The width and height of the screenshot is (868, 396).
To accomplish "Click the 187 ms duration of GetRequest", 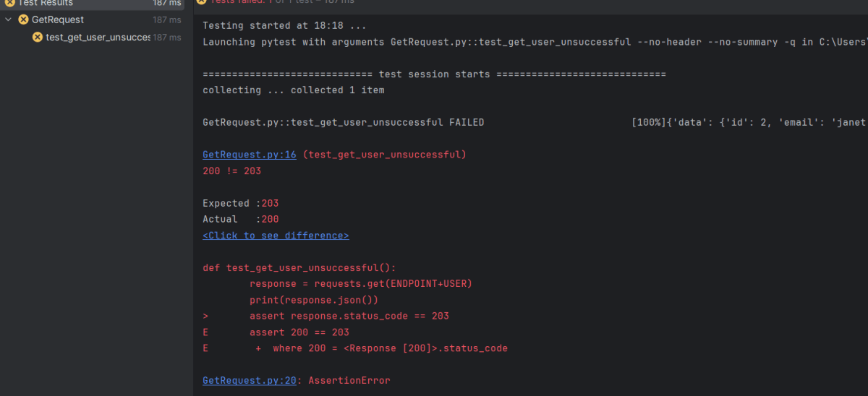I will point(167,20).
